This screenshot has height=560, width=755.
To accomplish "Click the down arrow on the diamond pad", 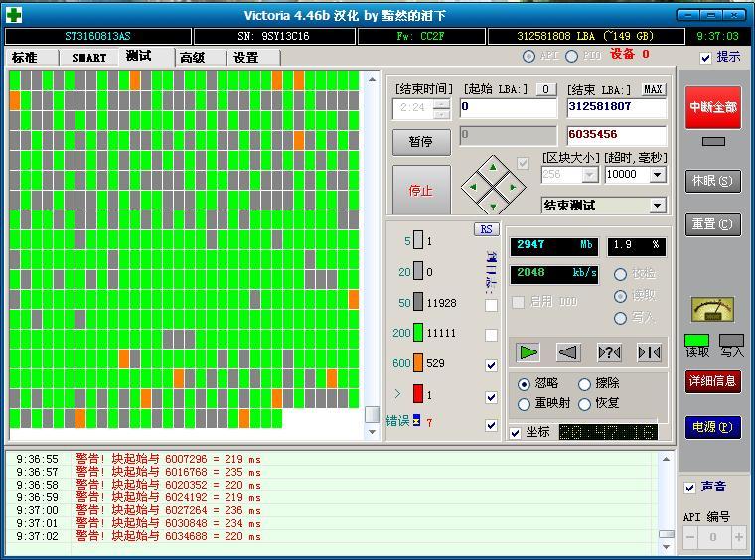I will pos(493,206).
